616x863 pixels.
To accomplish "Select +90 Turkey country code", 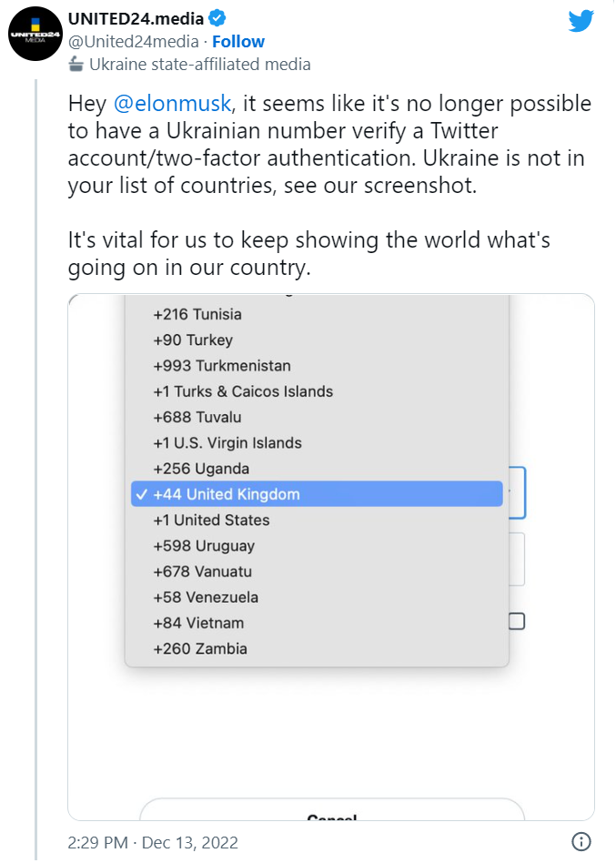I will [x=193, y=340].
